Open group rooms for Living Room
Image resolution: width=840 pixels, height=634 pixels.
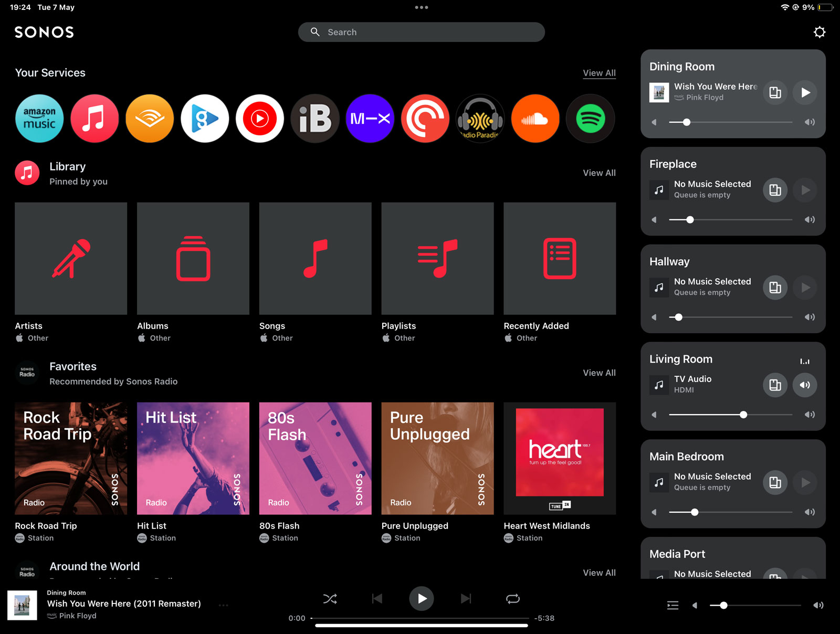pos(775,385)
